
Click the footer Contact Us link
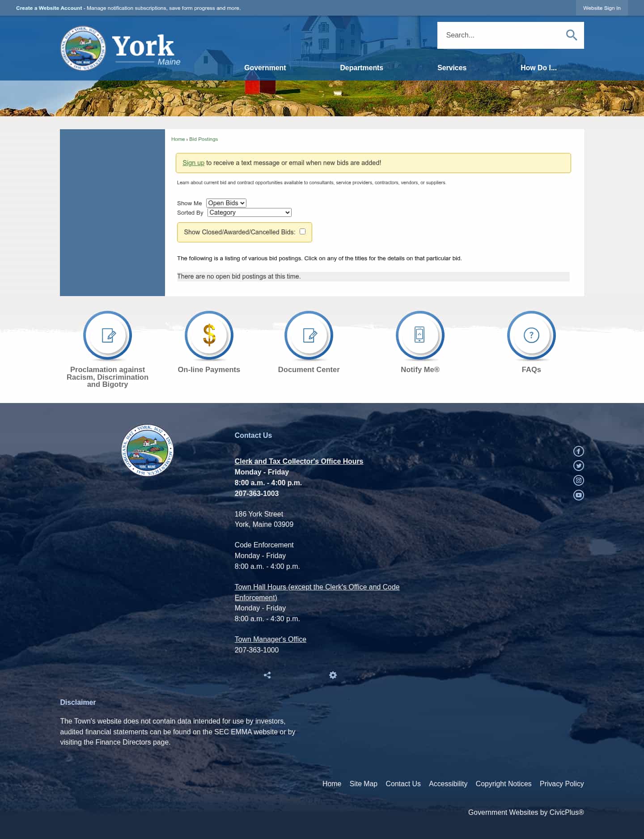coord(403,784)
